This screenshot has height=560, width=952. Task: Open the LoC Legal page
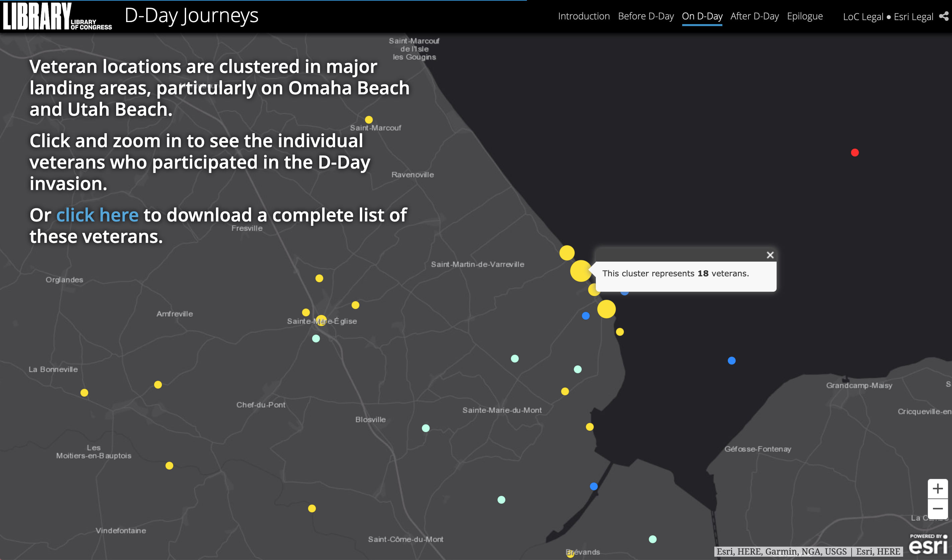point(864,17)
